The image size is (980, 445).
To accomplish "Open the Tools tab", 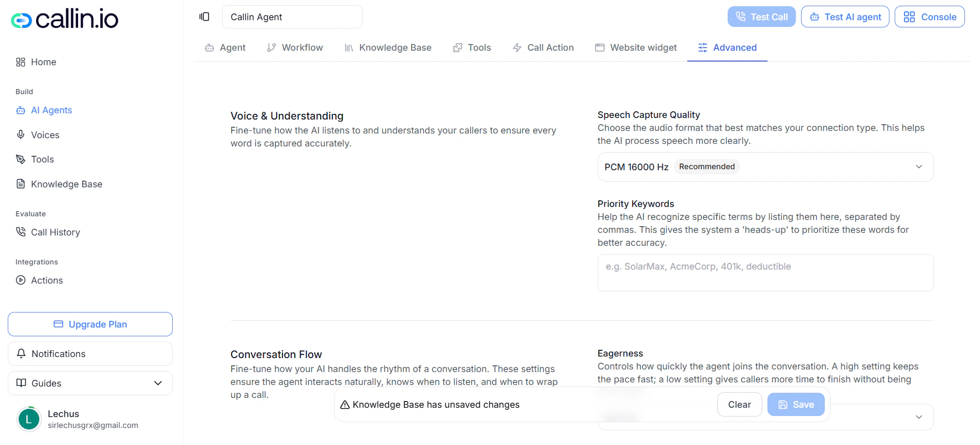I will 472,48.
